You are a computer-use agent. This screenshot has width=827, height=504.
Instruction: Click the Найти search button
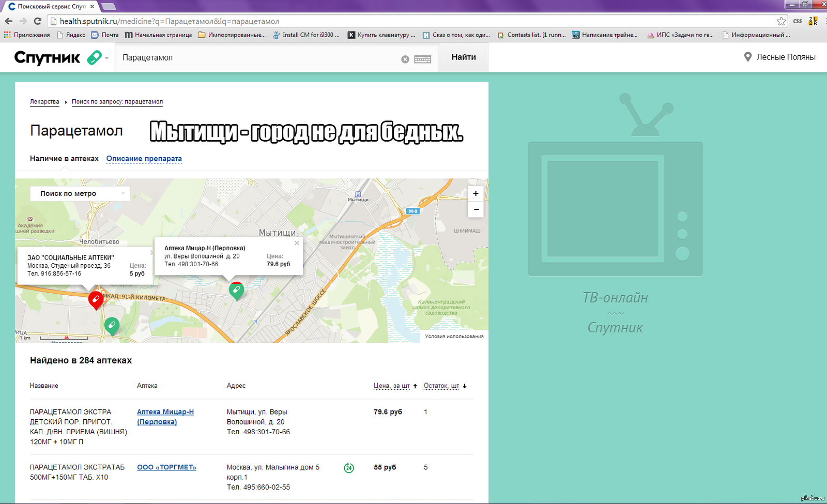coord(464,57)
